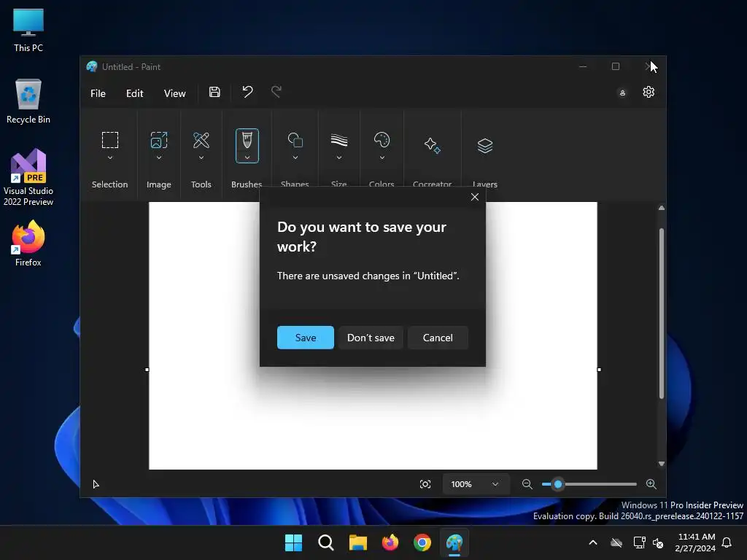Open File Explorer from taskbar
Image resolution: width=747 pixels, height=560 pixels.
click(x=358, y=542)
